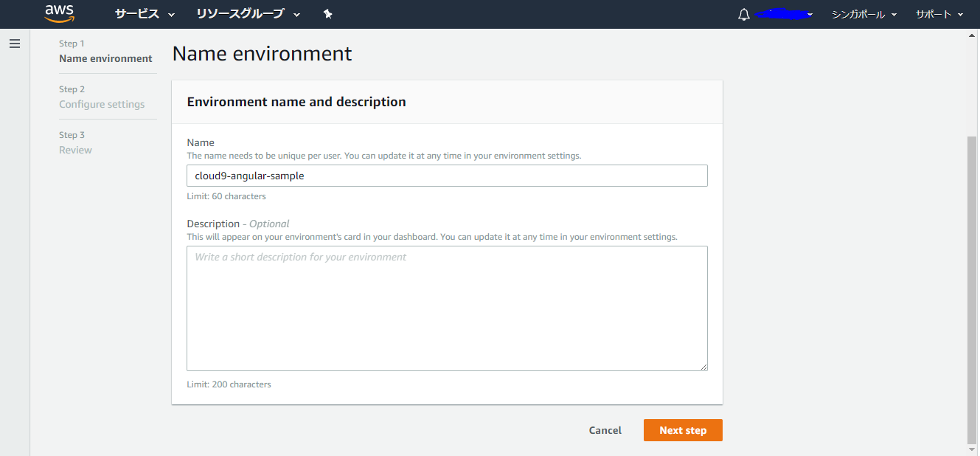980x456 pixels.
Task: Click the orange Next step button
Action: tap(683, 430)
